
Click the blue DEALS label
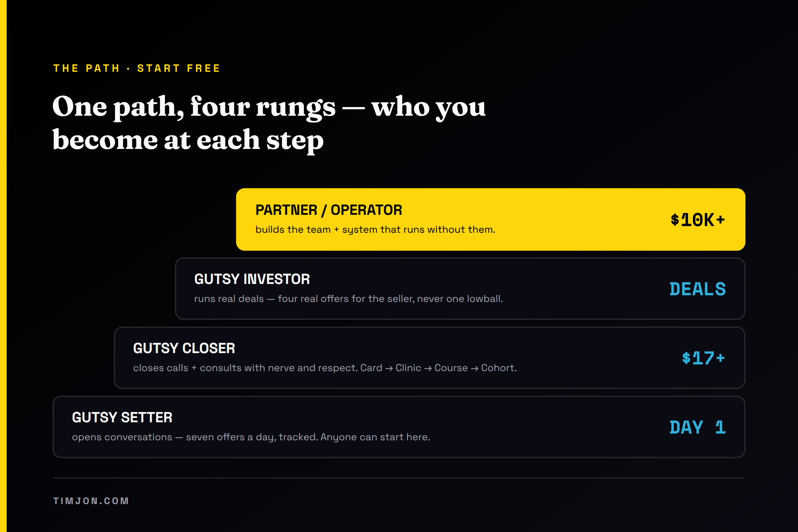698,289
